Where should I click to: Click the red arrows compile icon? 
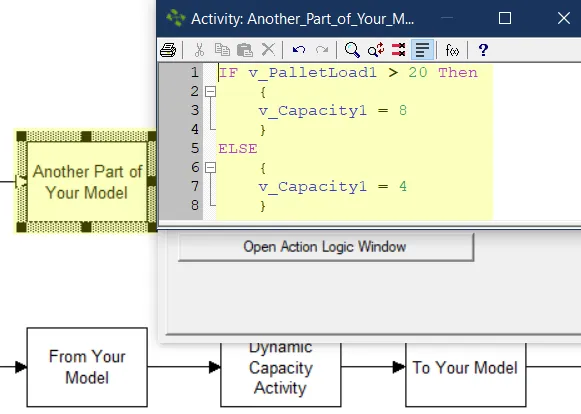point(399,50)
